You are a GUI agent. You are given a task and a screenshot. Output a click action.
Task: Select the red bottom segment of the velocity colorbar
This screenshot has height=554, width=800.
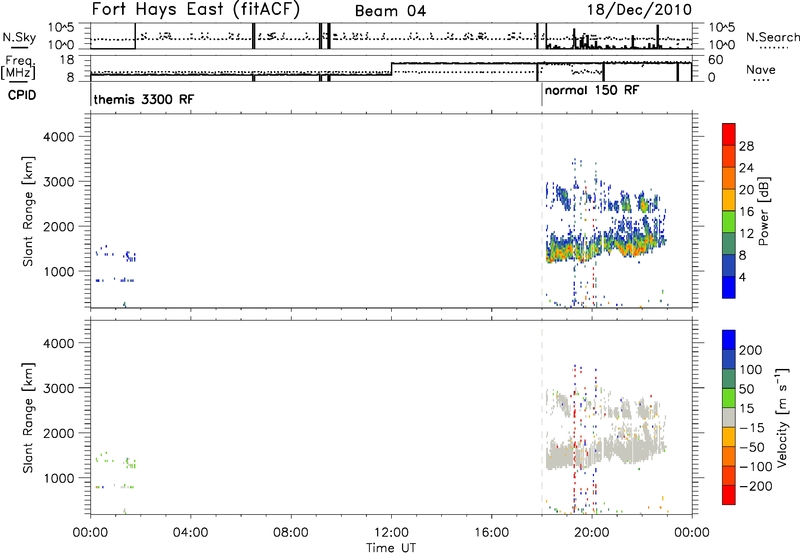[x=729, y=495]
